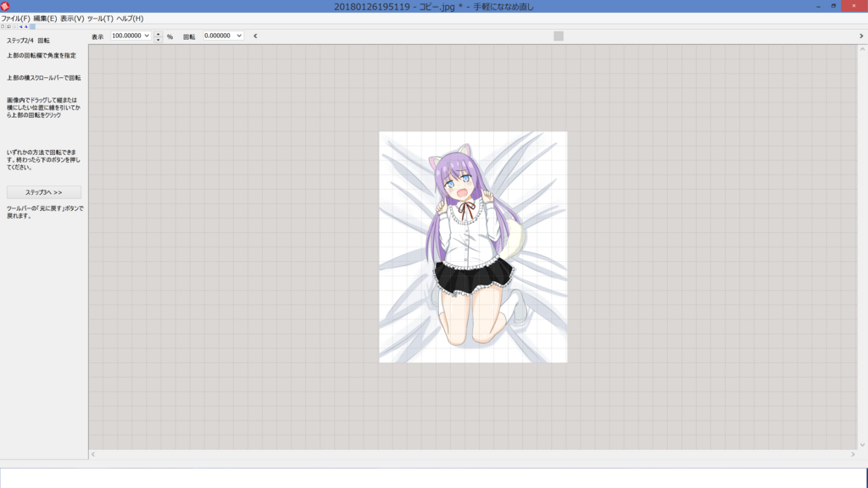
Task: Click the ステップ2/4 回転 heading text
Action: pos(28,41)
